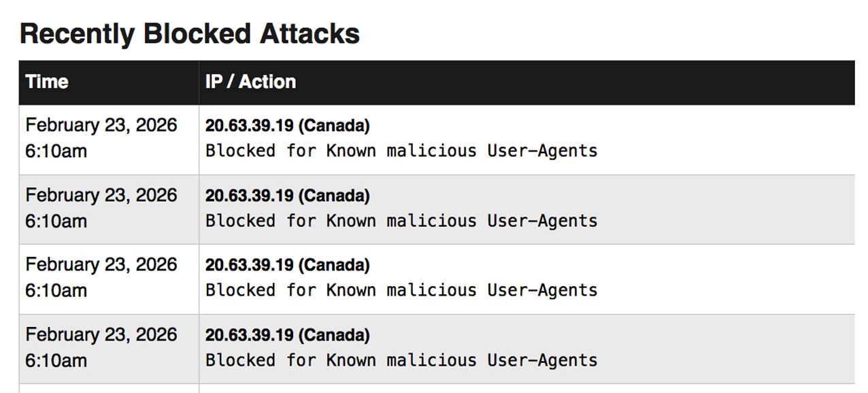Select the date in the second row

[x=101, y=195]
